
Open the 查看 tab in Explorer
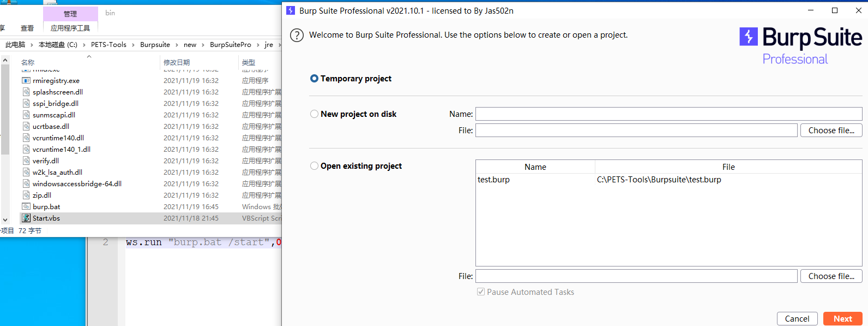click(27, 28)
